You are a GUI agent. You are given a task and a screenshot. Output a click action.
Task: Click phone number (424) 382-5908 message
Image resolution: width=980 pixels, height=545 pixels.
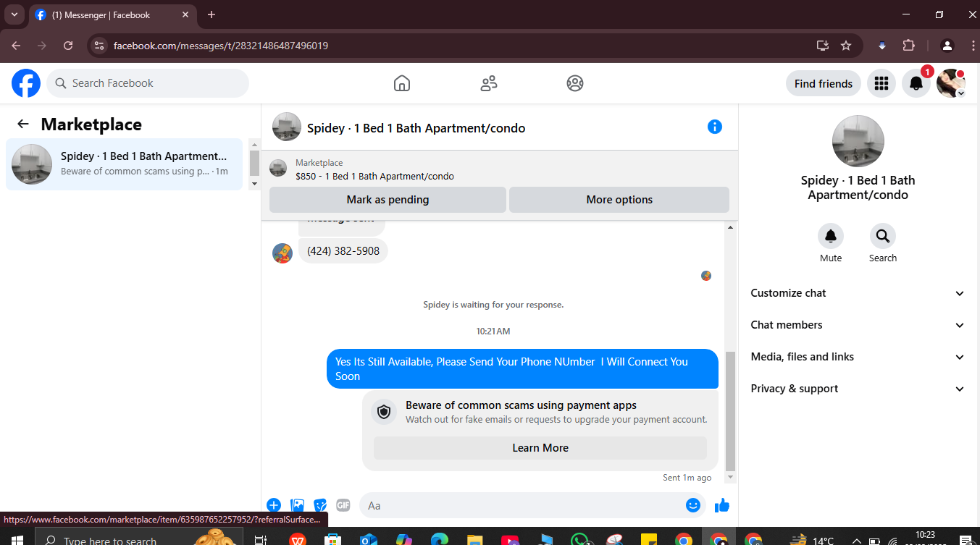[343, 251]
